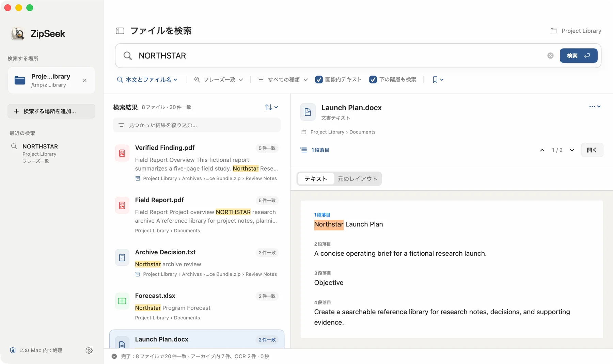The height and width of the screenshot is (364, 613).
Task: Select Archive Decision.txt result title
Action: 165,252
